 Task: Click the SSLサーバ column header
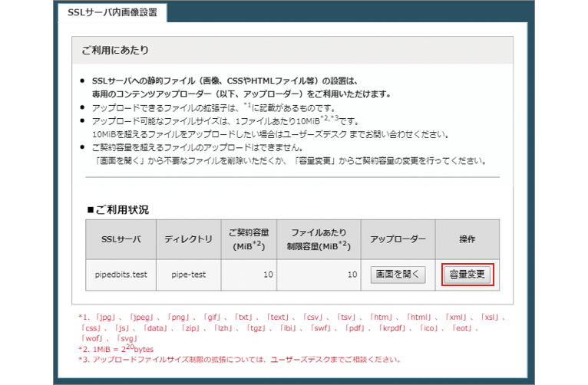(121, 239)
